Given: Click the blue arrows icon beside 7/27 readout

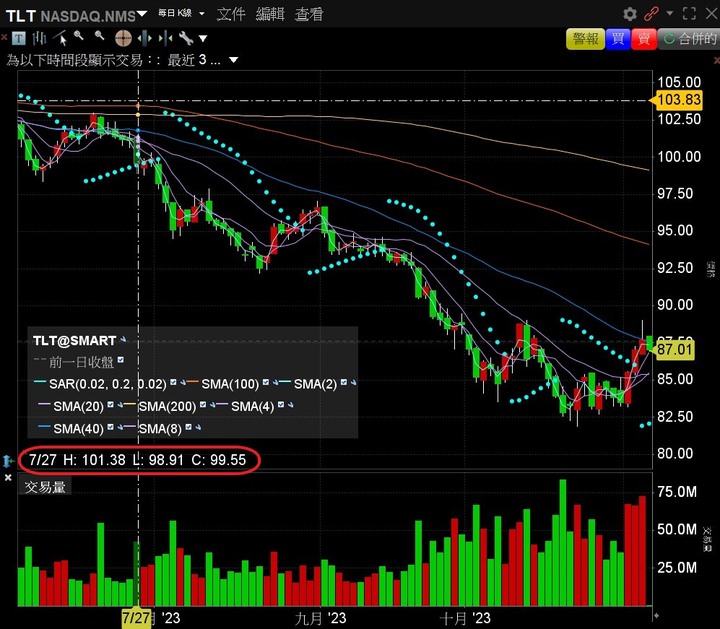Looking at the screenshot, I should (8, 461).
